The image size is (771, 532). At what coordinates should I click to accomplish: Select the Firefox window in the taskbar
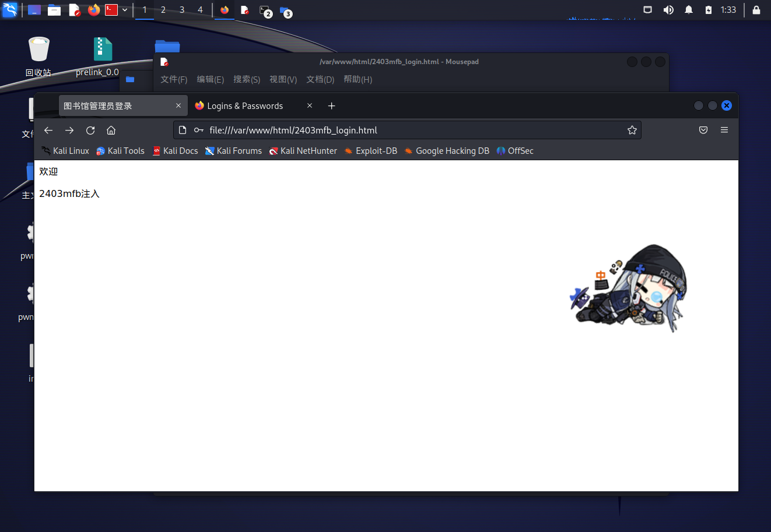pos(225,10)
